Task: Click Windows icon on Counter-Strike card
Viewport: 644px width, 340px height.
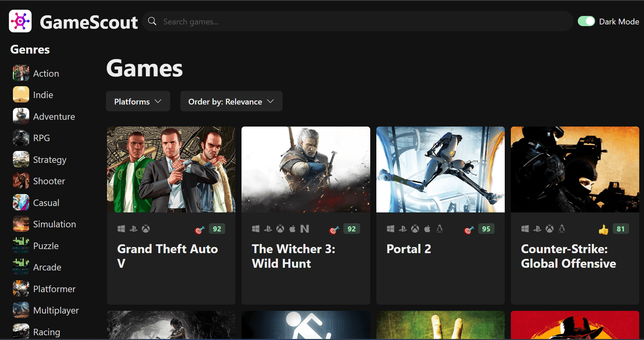Action: pyautogui.click(x=525, y=229)
